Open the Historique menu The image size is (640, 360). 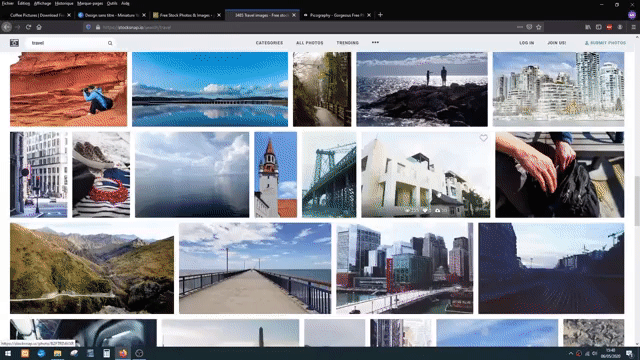tap(64, 3)
